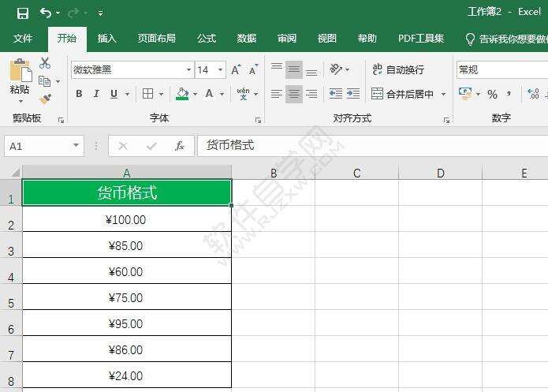Toggle bold formatting
This screenshot has height=392, width=548.
tap(79, 94)
